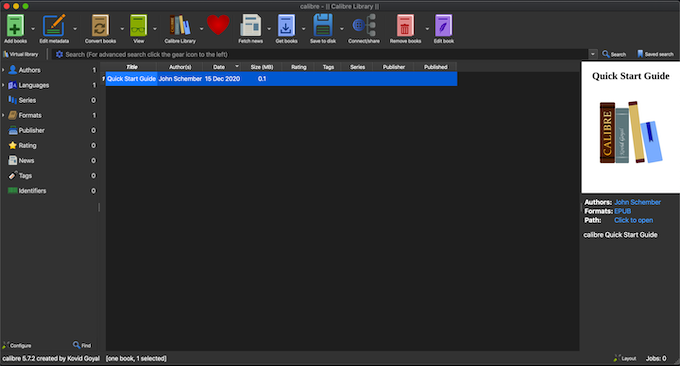Expand the Authors category

coord(3,70)
